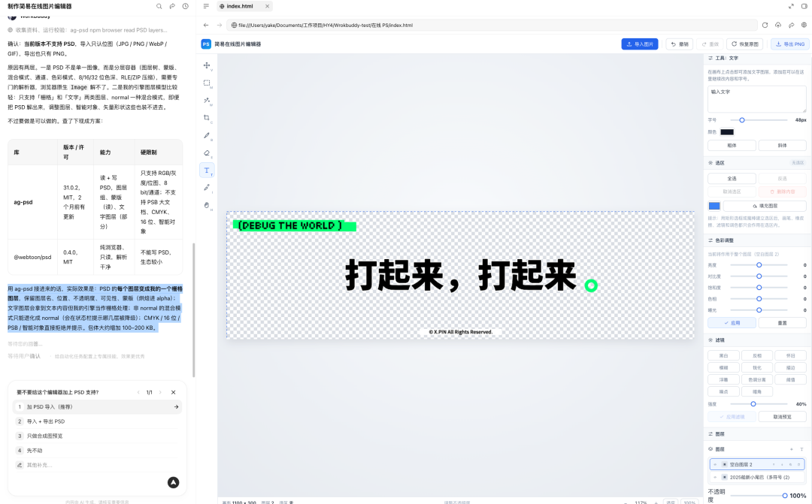
Task: Toggle split panel icon at top right
Action: point(804,6)
